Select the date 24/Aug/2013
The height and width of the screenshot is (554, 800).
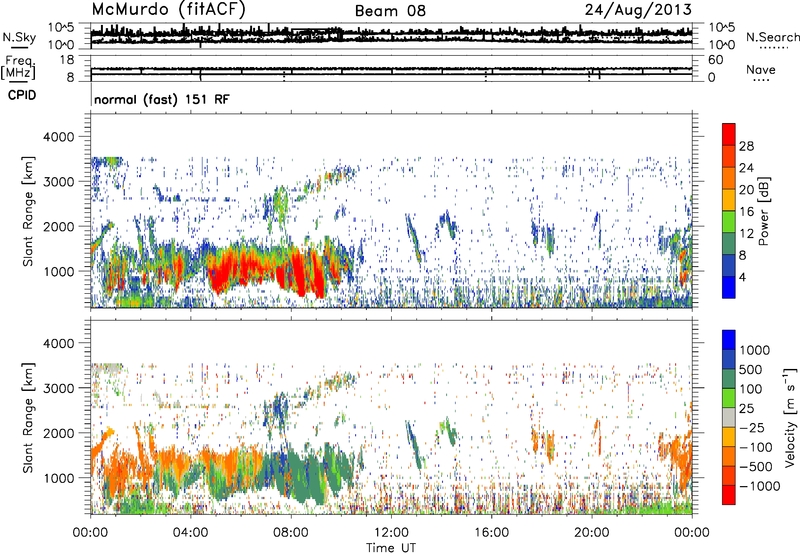coord(638,9)
